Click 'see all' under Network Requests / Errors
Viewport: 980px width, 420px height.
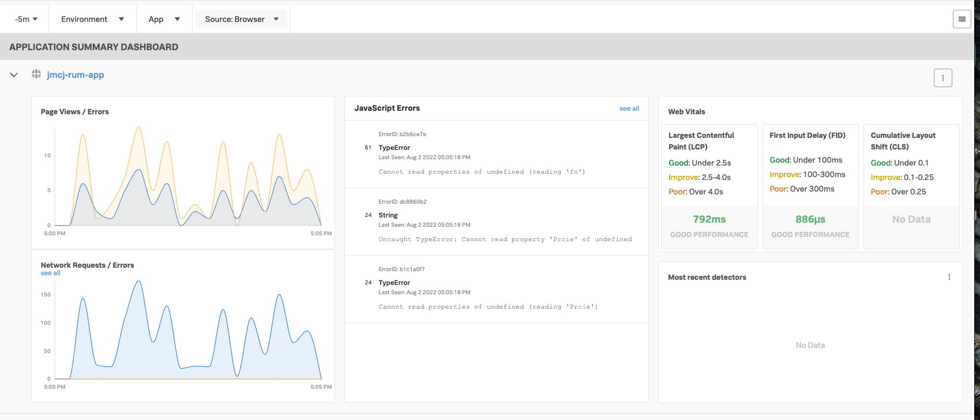pyautogui.click(x=50, y=273)
